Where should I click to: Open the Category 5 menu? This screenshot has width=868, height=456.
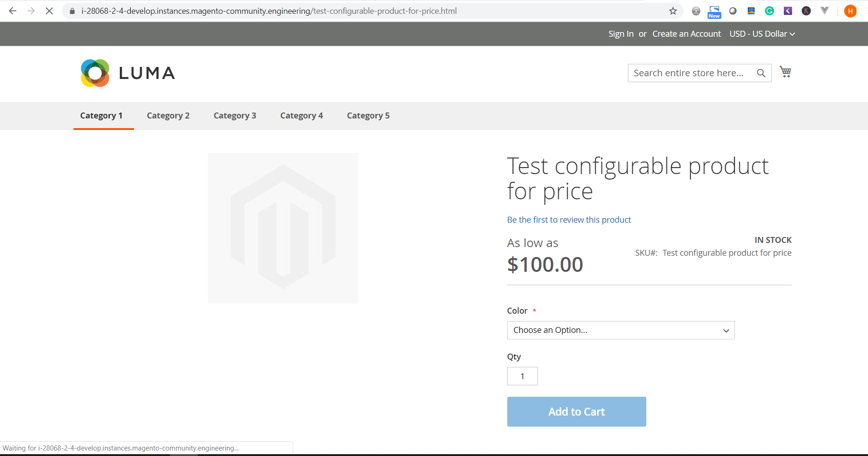368,115
